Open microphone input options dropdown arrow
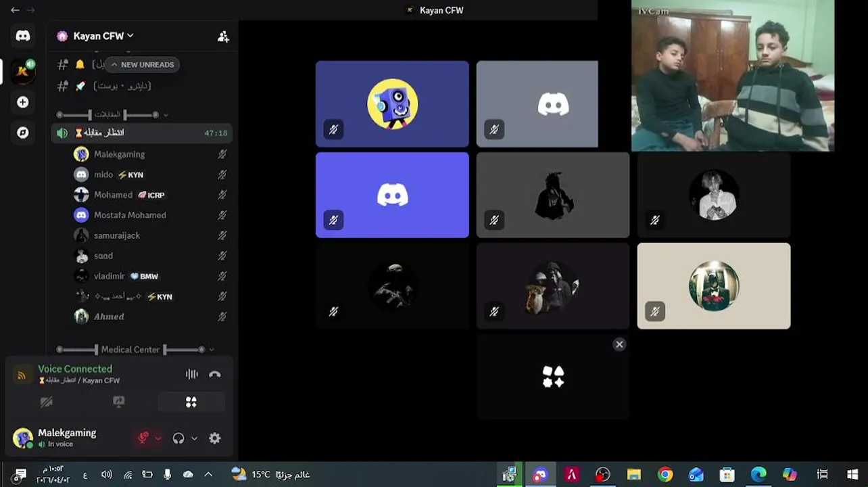 pyautogui.click(x=158, y=438)
